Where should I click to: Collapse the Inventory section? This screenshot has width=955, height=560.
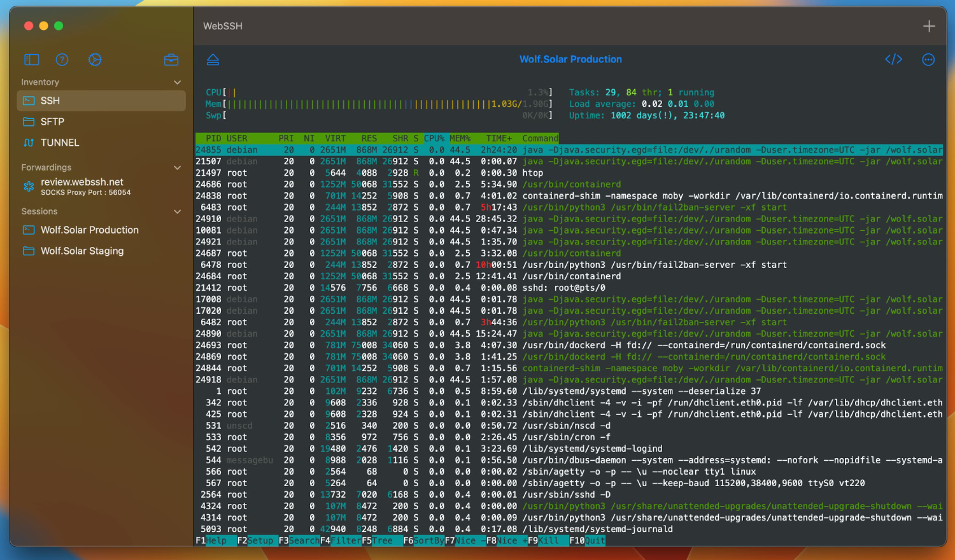click(178, 83)
